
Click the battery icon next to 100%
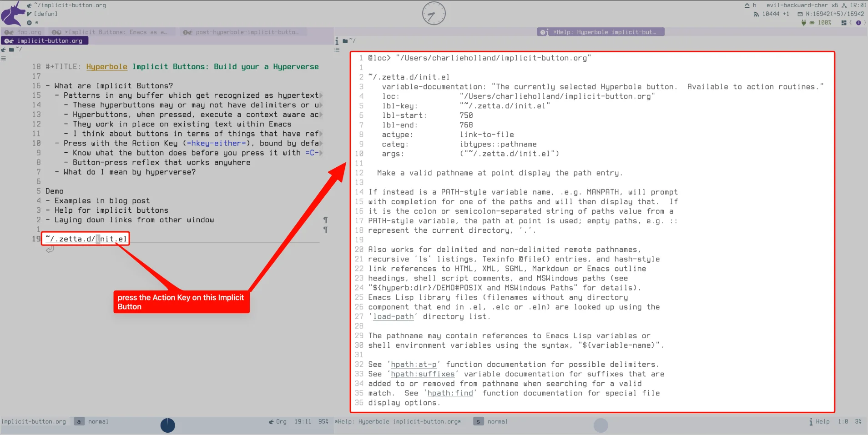812,23
